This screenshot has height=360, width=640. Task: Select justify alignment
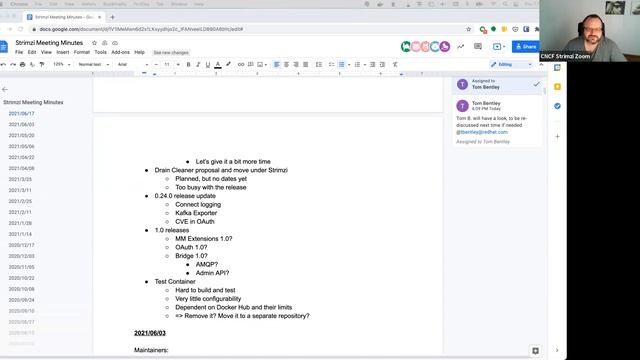tap(305, 64)
